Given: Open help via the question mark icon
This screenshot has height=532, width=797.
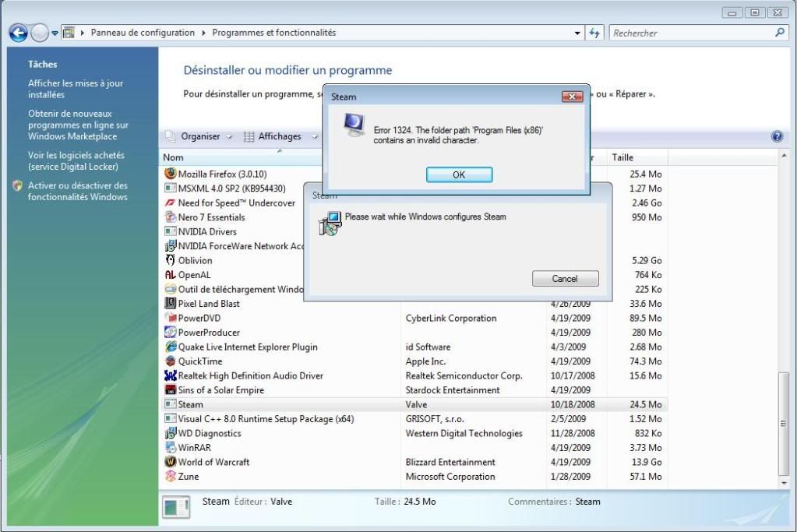Looking at the screenshot, I should 777,136.
